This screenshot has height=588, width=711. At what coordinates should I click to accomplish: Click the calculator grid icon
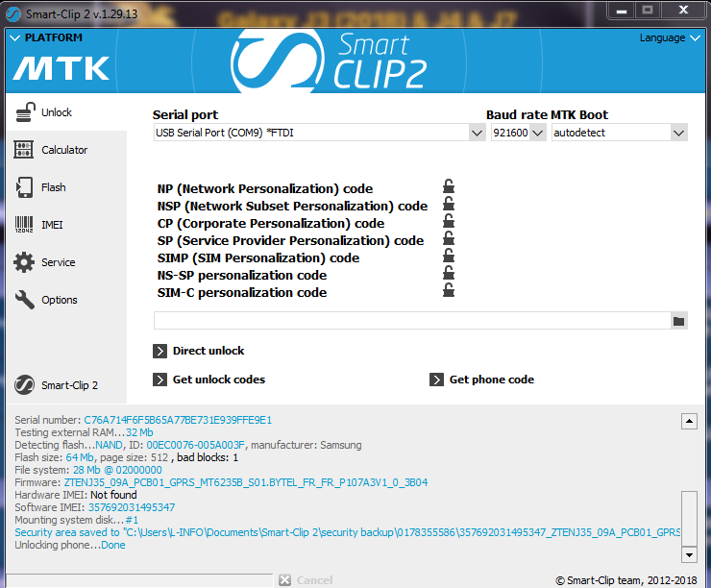coord(24,150)
